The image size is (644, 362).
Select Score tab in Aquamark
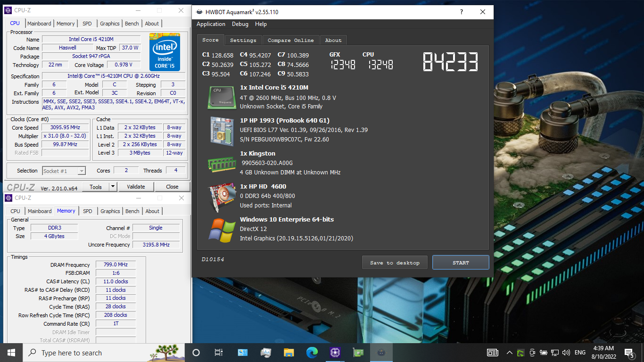(x=210, y=40)
